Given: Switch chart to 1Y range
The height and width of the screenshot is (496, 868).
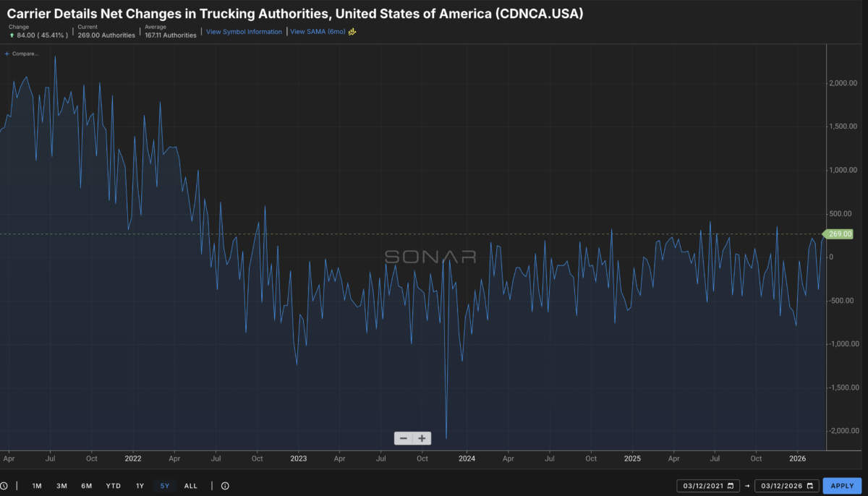Looking at the screenshot, I should pyautogui.click(x=140, y=486).
